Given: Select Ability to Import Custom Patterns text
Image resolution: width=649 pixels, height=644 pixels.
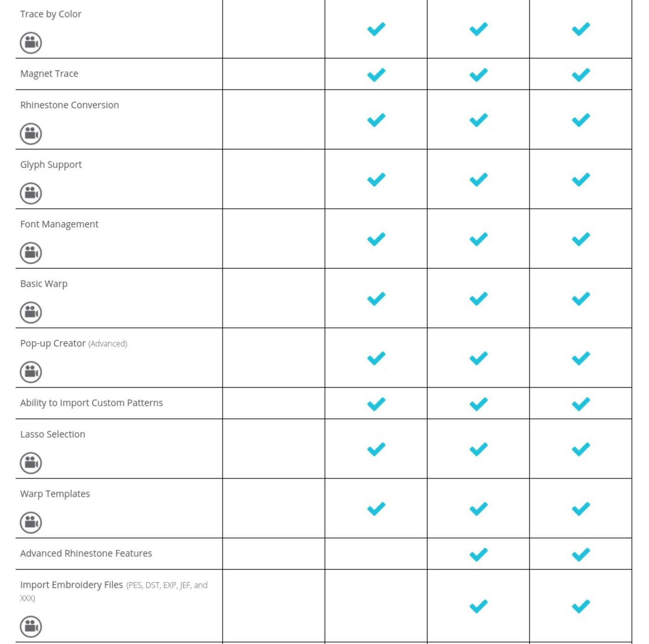Looking at the screenshot, I should pos(91,403).
